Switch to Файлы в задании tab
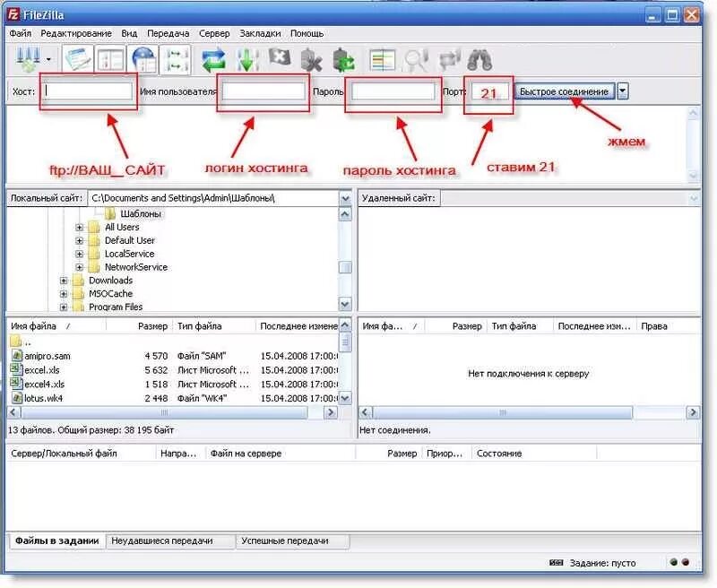The width and height of the screenshot is (717, 588). pos(57,540)
